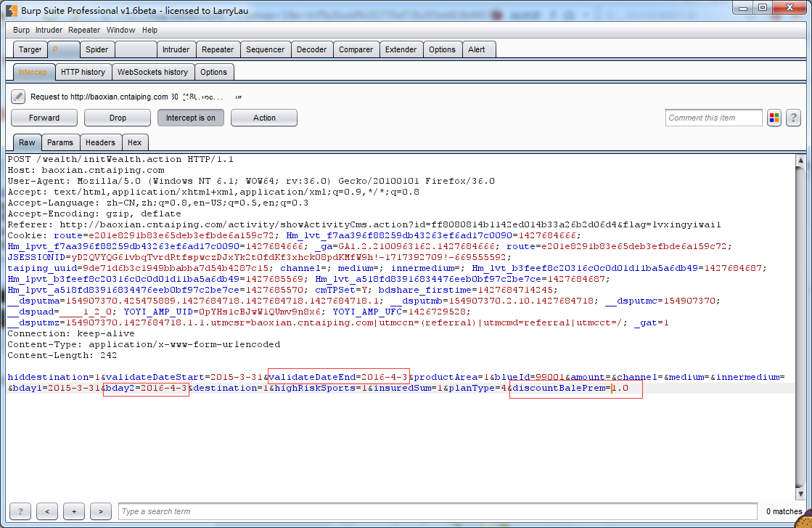Switch to the Spider tab

[97, 49]
